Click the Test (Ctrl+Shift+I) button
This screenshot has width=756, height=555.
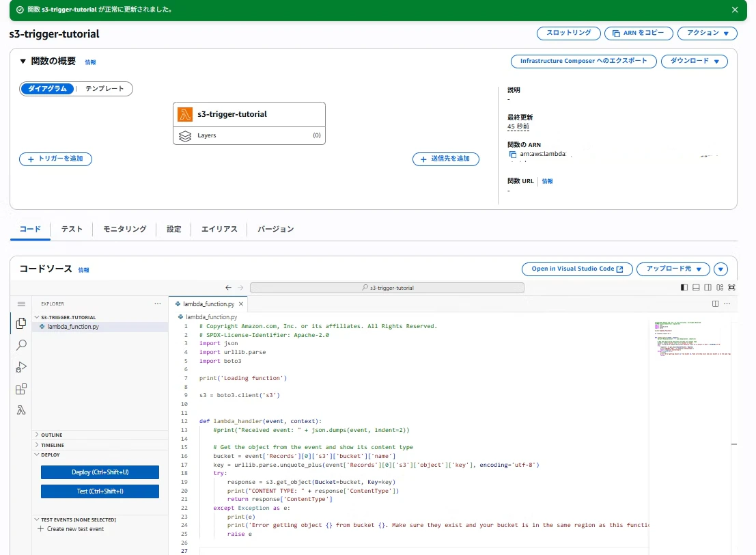100,491
